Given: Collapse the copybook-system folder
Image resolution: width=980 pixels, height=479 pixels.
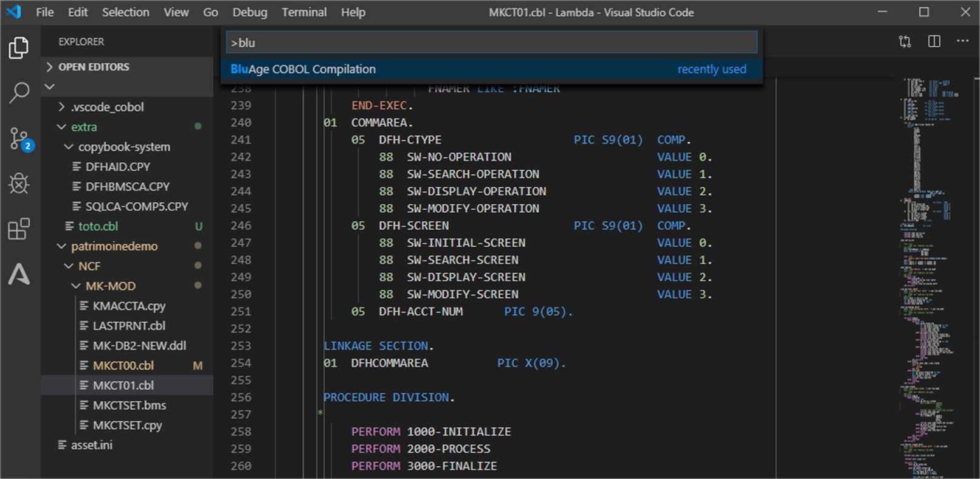Looking at the screenshot, I should 123,147.
